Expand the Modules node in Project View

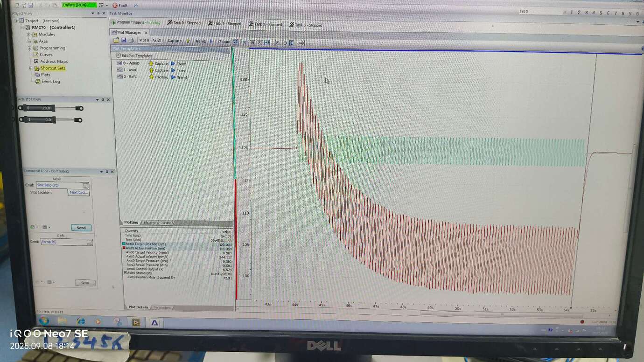click(29, 35)
